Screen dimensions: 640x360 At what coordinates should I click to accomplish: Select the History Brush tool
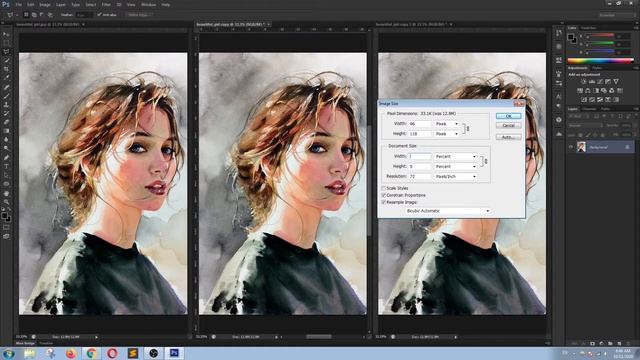pyautogui.click(x=6, y=113)
